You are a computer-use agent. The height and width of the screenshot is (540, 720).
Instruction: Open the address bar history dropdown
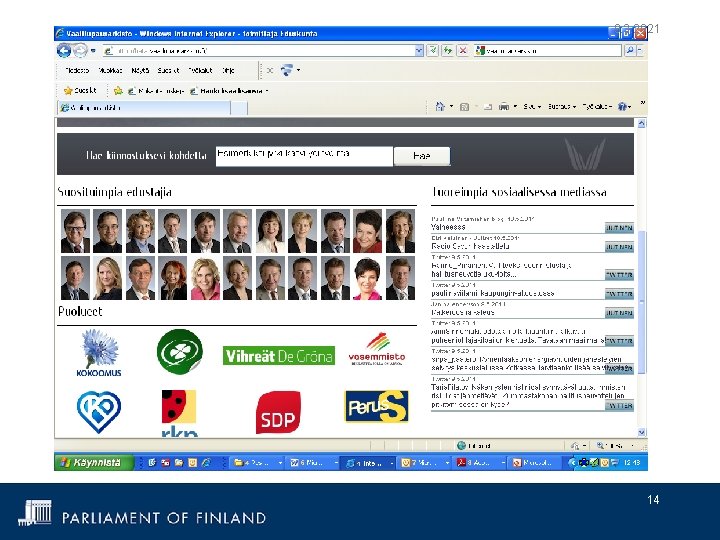click(419, 51)
